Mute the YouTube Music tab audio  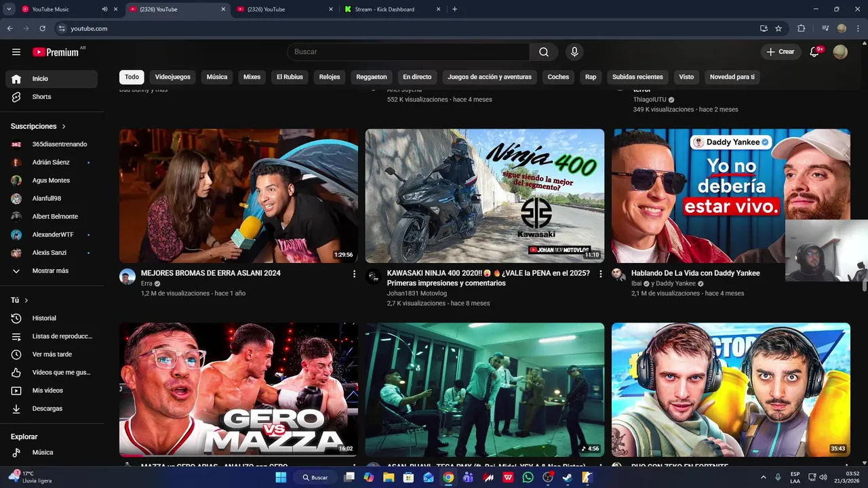pos(104,9)
